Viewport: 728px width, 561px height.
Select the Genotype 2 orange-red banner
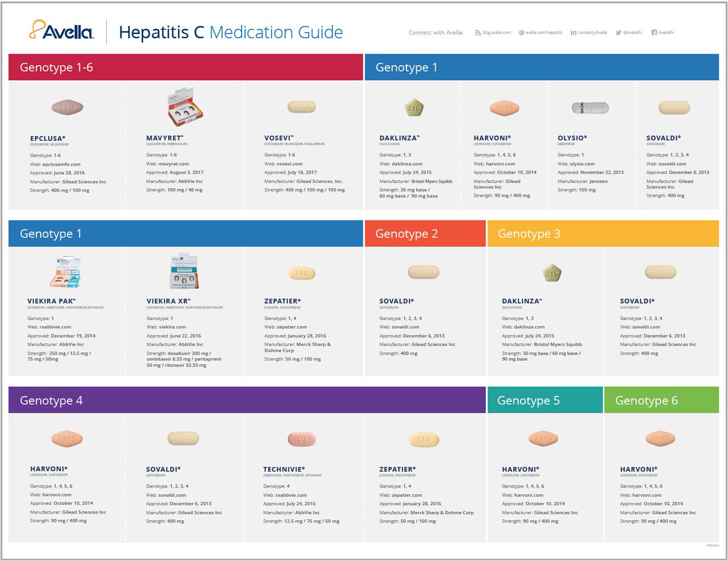(x=425, y=233)
